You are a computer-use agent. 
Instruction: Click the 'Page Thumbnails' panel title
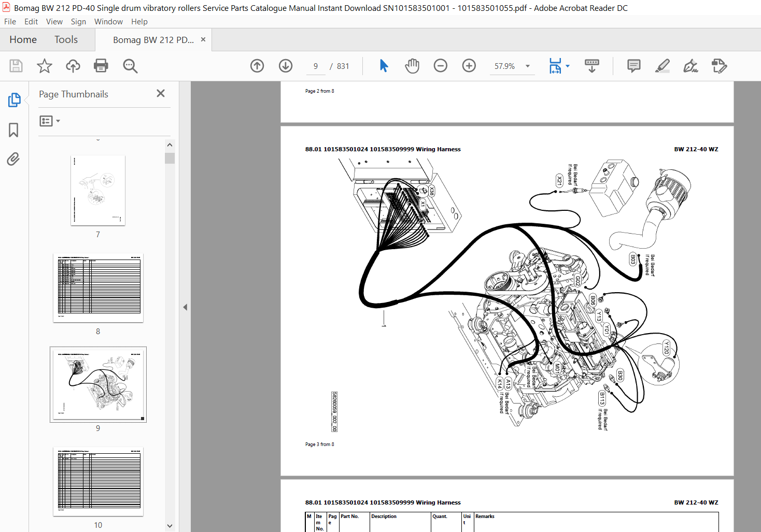tap(74, 94)
